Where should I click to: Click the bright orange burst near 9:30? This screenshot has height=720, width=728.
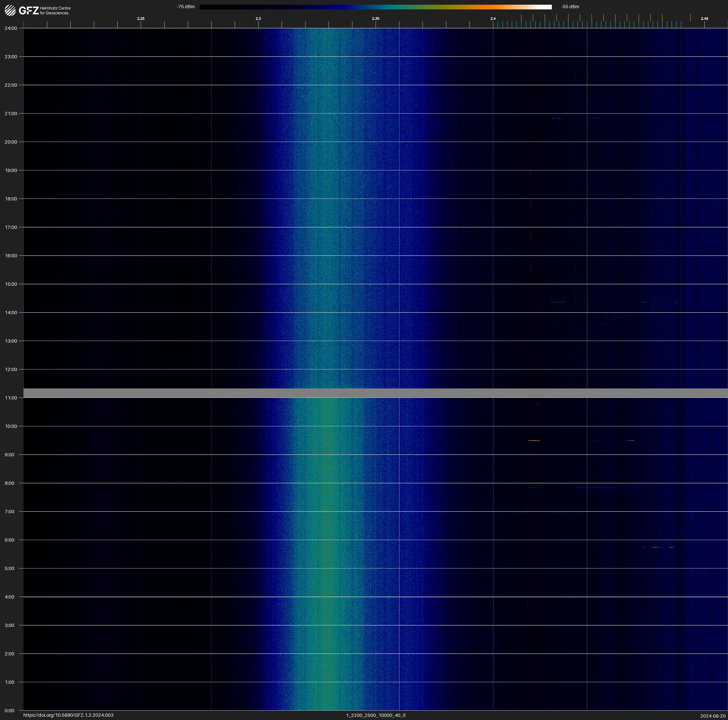click(534, 440)
